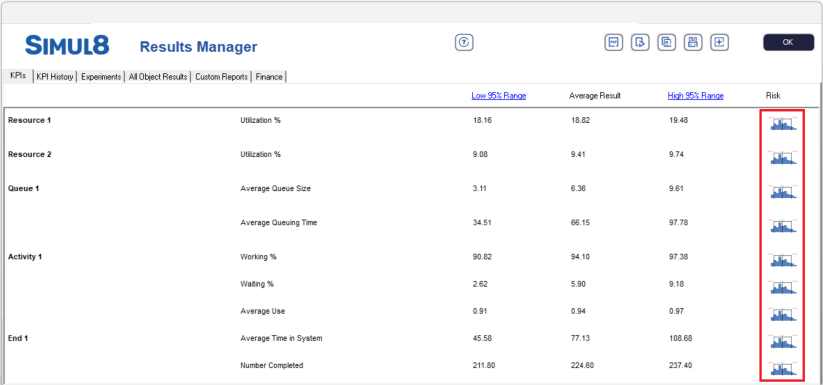Viewport: 823px width, 385px height.
Task: Select the Resource 1 row label
Action: pos(30,120)
